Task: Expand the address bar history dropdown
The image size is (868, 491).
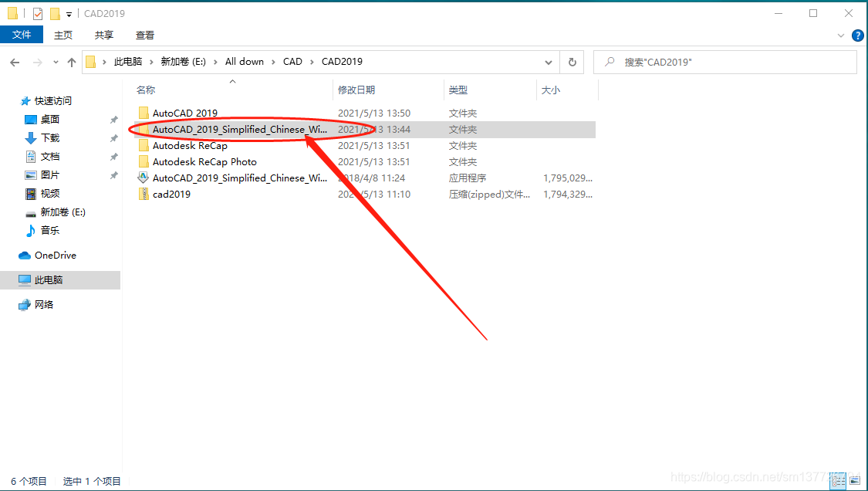Action: 548,62
